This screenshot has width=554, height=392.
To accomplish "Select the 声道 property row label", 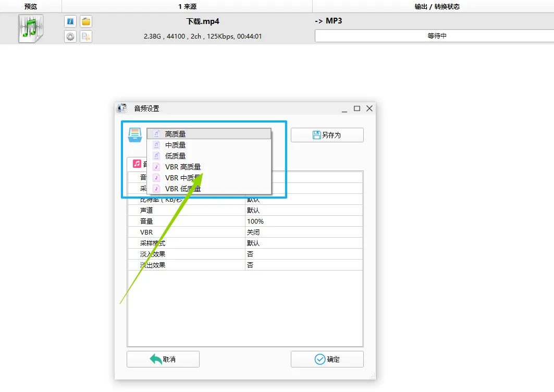I will coord(146,210).
